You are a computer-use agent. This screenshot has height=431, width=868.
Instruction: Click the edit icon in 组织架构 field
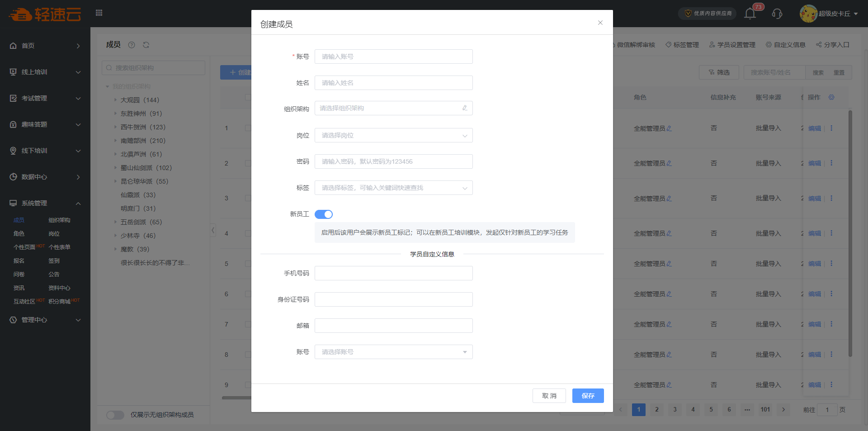pos(465,108)
